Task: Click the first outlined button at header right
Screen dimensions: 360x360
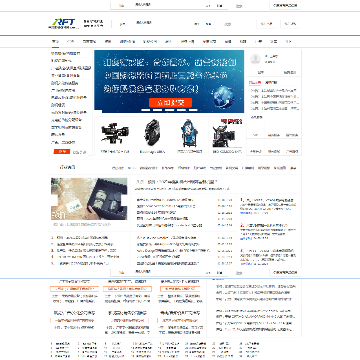Action: click(x=266, y=24)
